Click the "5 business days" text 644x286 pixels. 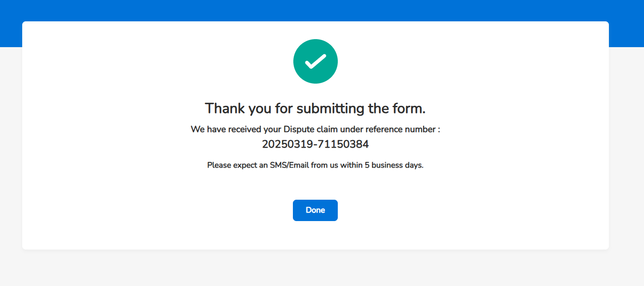[393, 165]
